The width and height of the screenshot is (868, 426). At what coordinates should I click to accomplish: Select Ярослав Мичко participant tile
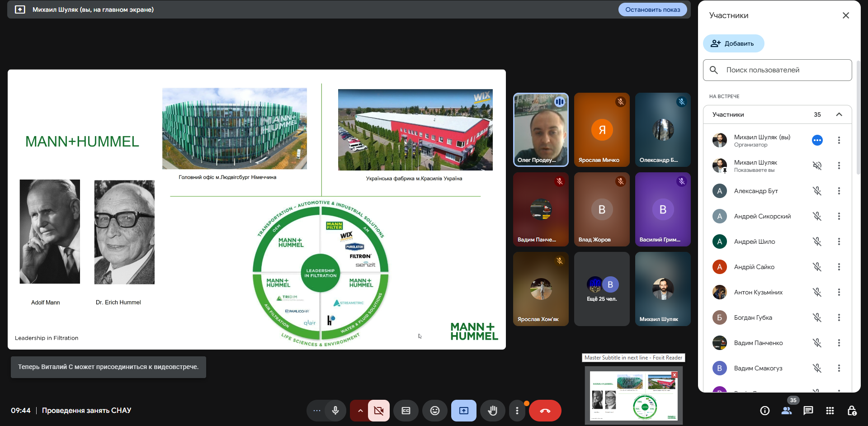(602, 130)
